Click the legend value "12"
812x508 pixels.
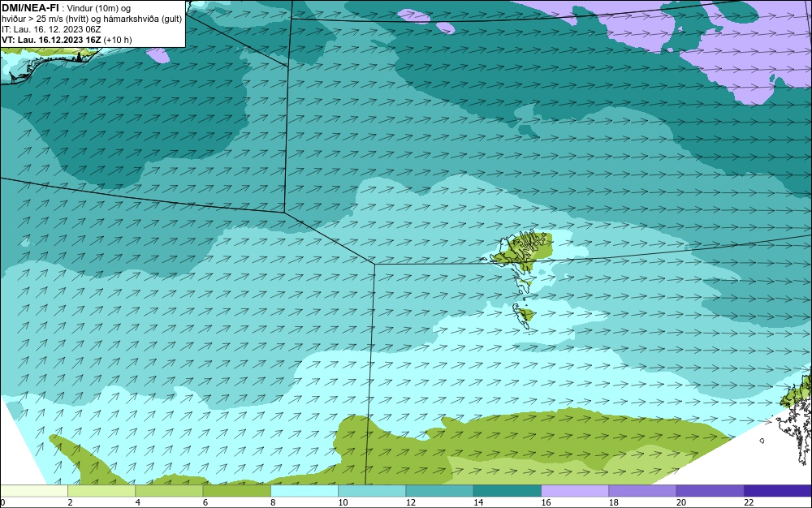(411, 503)
